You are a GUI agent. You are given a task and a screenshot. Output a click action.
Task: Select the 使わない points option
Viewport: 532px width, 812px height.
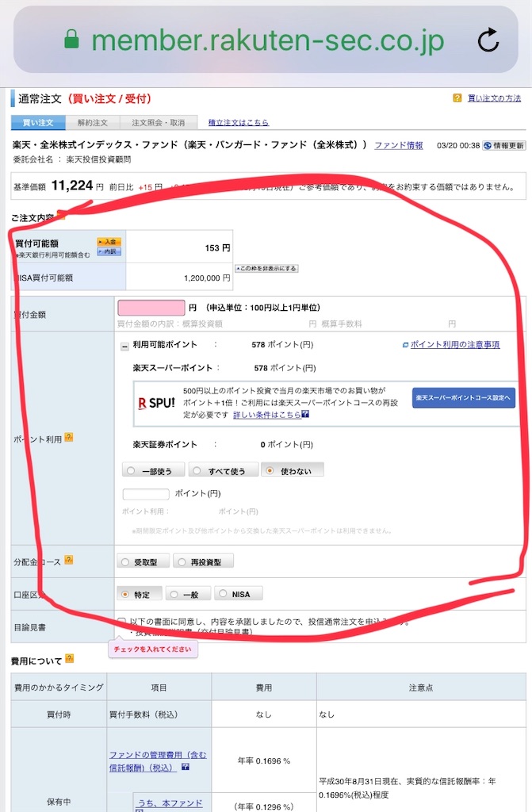point(292,471)
